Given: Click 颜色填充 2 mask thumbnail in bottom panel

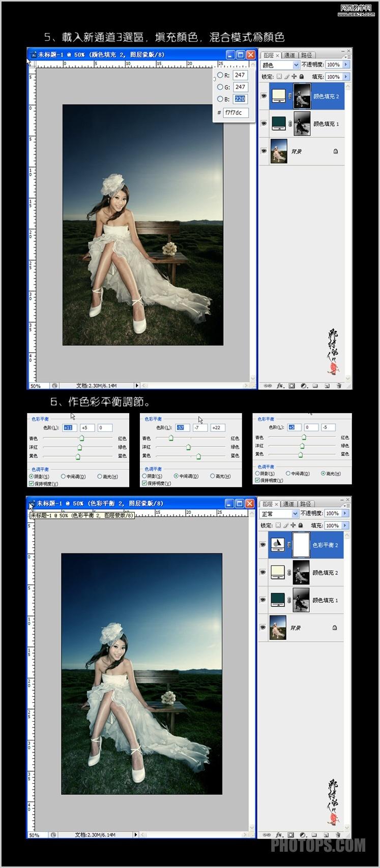Looking at the screenshot, I should click(x=301, y=572).
